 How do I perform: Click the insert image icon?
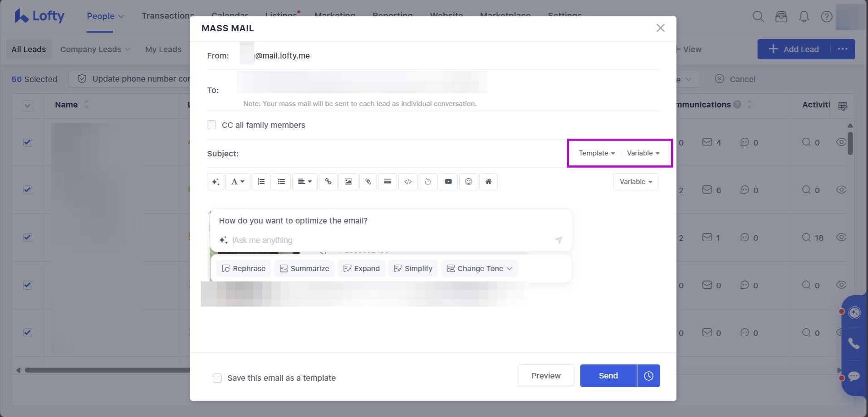pos(348,182)
